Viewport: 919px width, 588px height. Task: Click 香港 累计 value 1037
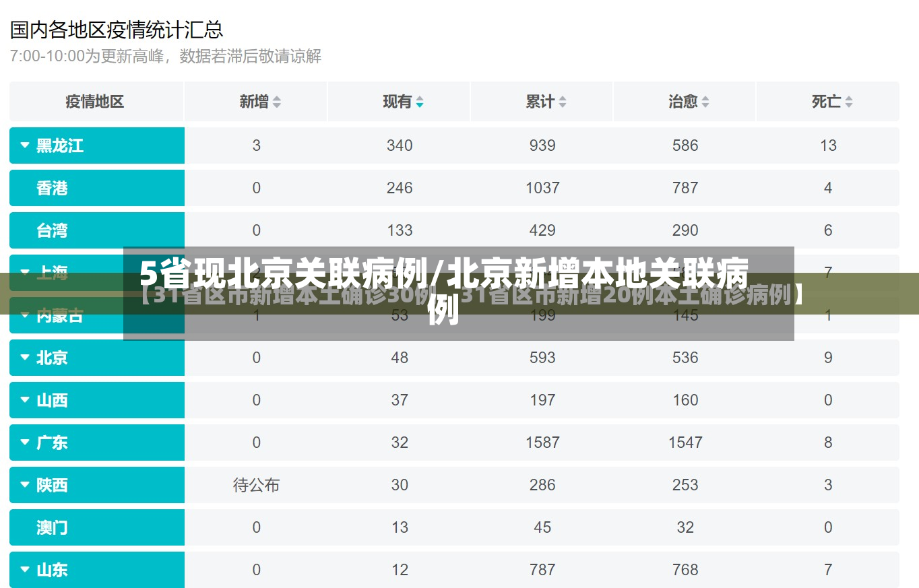click(x=542, y=188)
